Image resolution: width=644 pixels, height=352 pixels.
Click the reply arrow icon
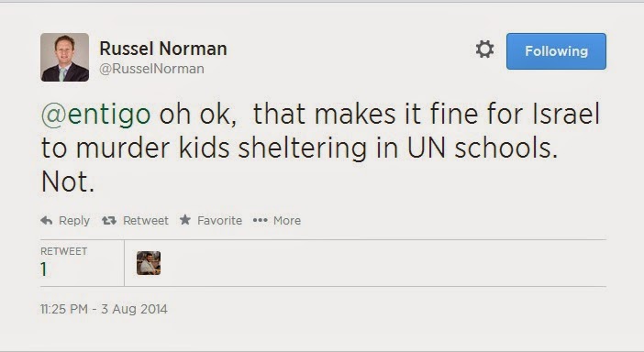coord(47,220)
